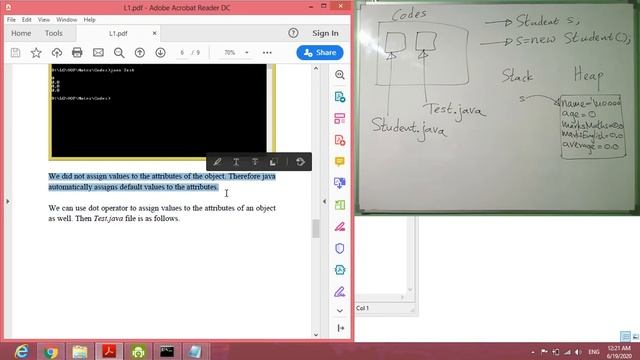Screen dimensions: 640x360
Task: Click the scroll down arrow of document
Action: point(316,335)
